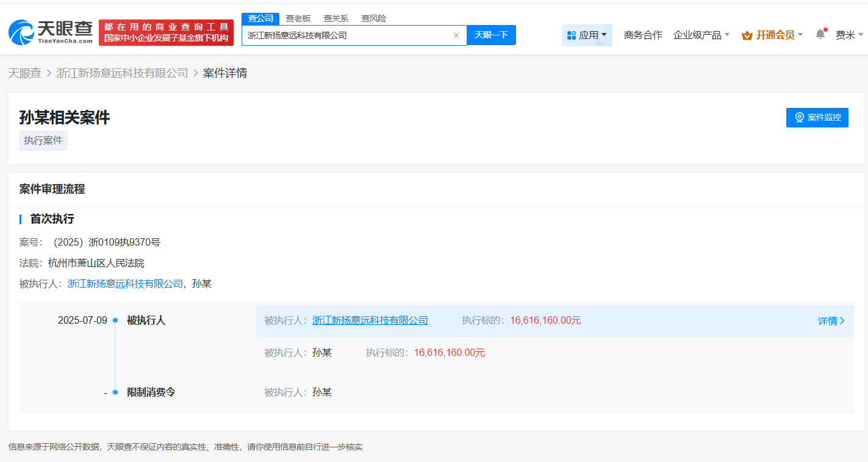Click the 案件审理流程 heading
868x462 pixels.
tap(52, 190)
